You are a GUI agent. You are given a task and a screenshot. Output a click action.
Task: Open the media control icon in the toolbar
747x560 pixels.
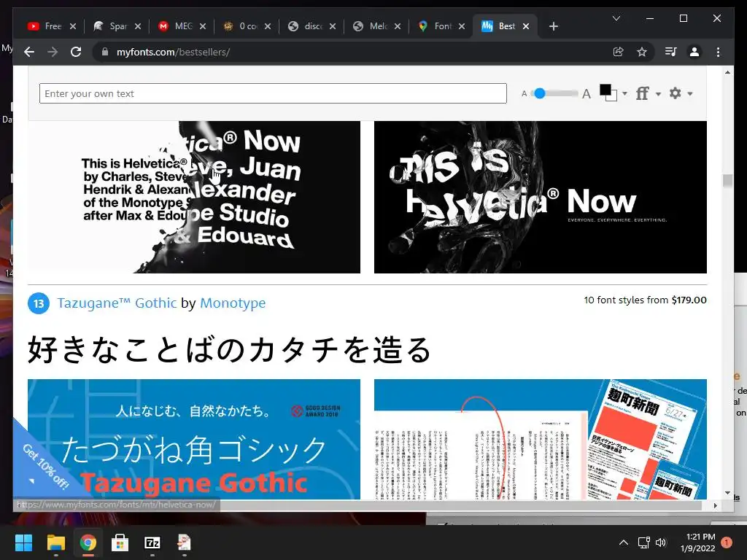click(x=671, y=52)
